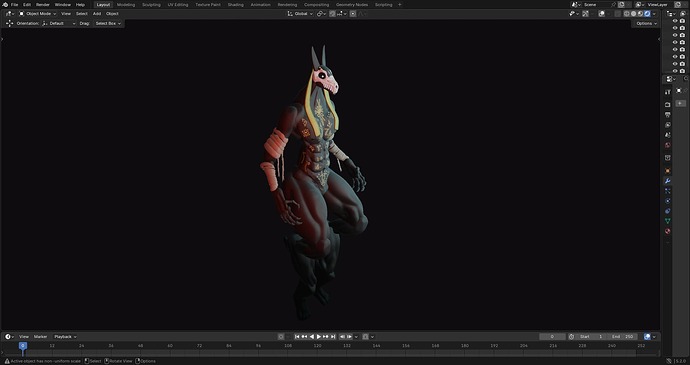Viewport: 690px width, 365px height.
Task: Open the Render menu
Action: click(43, 4)
